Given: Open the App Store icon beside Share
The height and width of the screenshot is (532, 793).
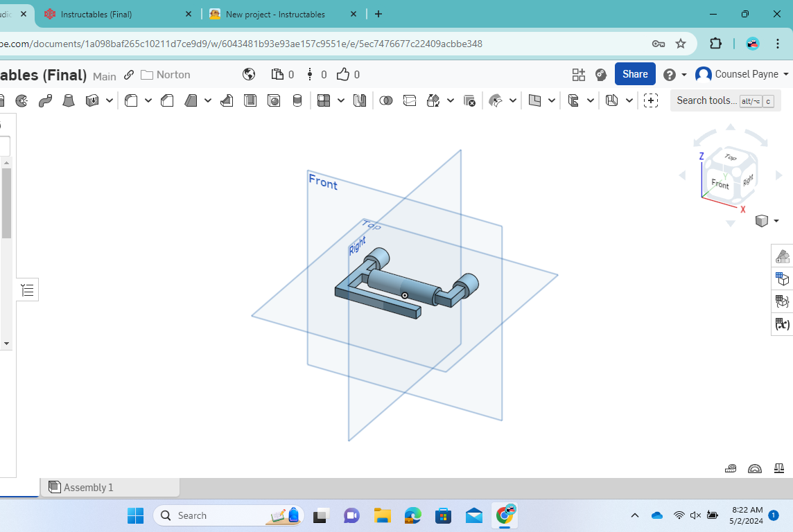Looking at the screenshot, I should tap(579, 75).
